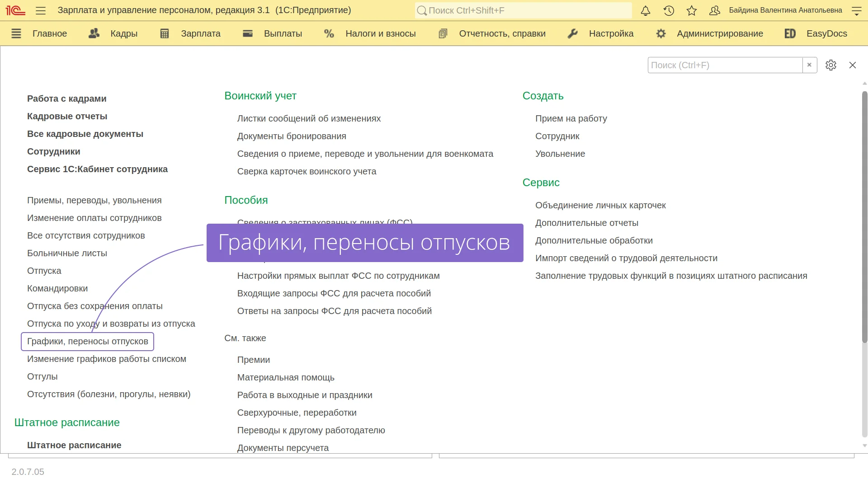This screenshot has height=488, width=868.
Task: Close the section menu panel
Action: pyautogui.click(x=853, y=65)
